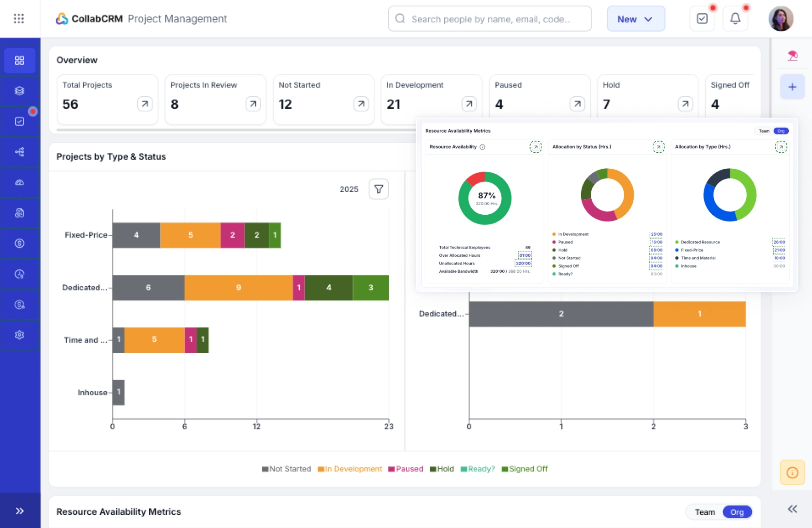Click the plus button on right panel
The image size is (812, 528).
click(792, 87)
